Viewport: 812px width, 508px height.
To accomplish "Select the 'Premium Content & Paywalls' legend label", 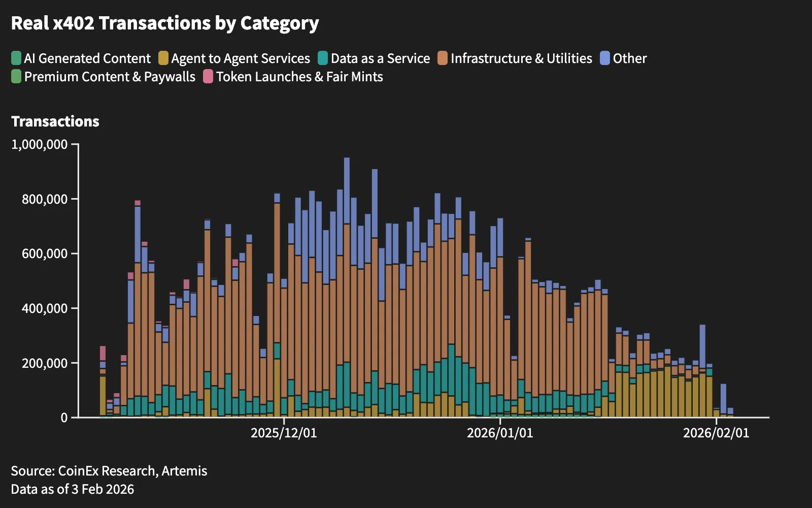I will (110, 77).
